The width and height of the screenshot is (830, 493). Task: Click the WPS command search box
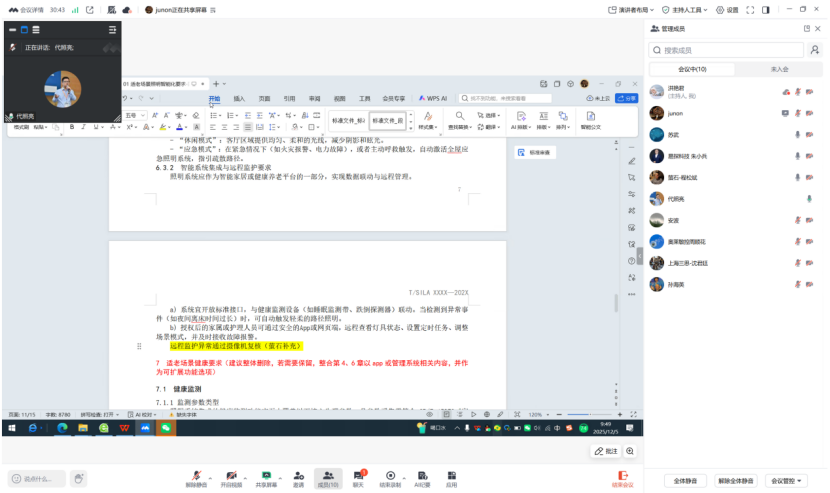505,98
